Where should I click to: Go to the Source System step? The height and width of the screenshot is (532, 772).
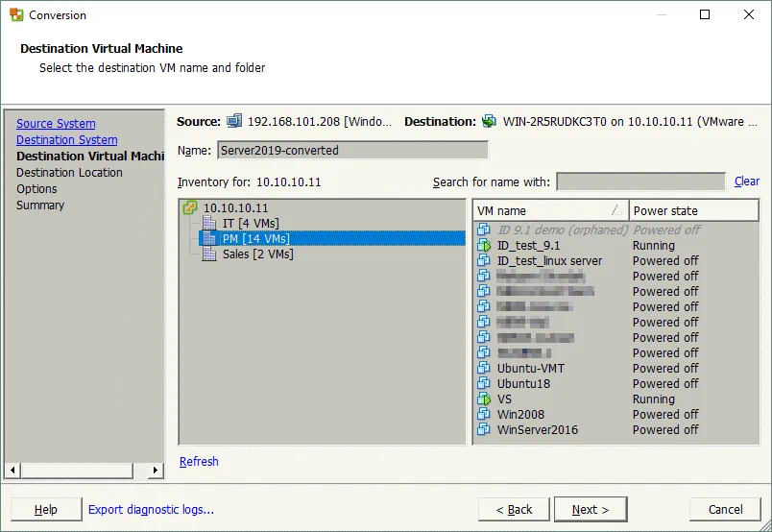56,124
